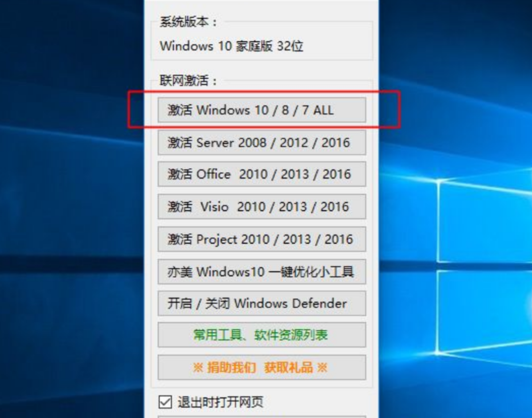Open the green 常用工具、软件资源列表 link button
Image resolution: width=532 pixels, height=418 pixels.
(262, 335)
